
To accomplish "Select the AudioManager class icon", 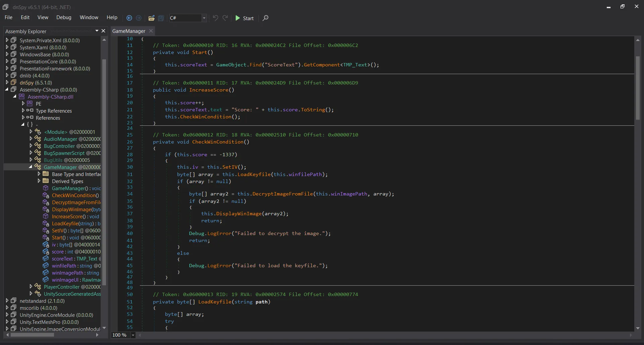I will tap(38, 138).
